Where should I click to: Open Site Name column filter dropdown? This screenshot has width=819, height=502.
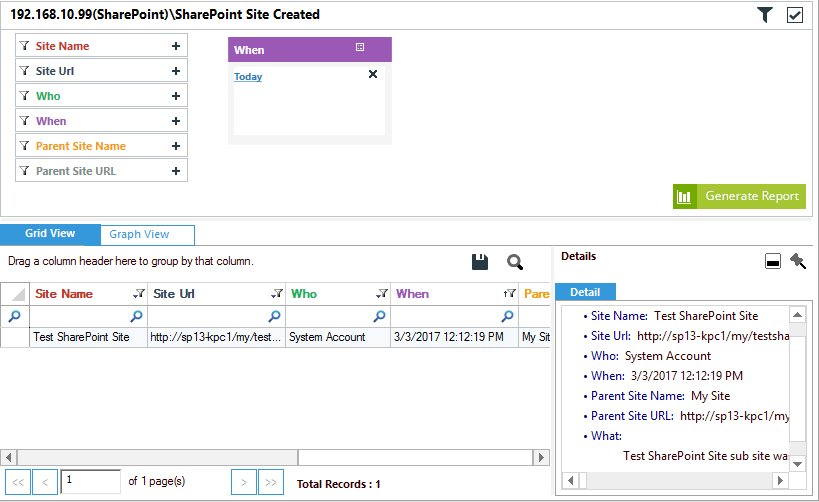(x=138, y=294)
